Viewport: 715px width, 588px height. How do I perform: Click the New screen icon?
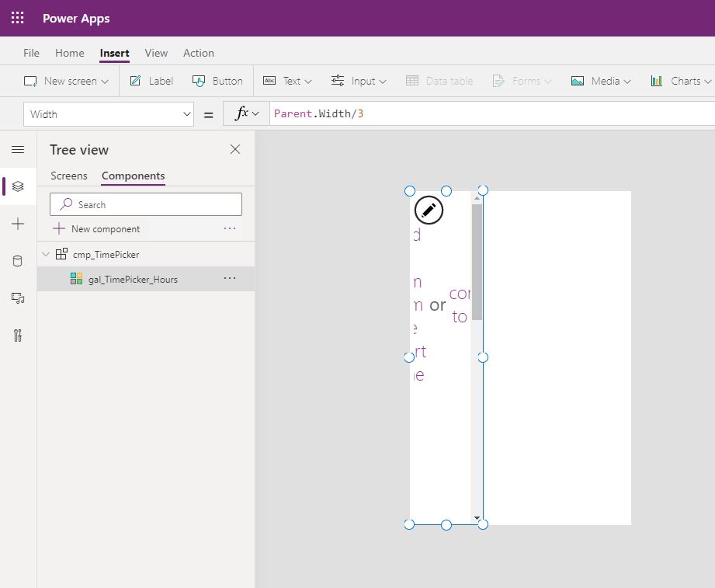[30, 82]
